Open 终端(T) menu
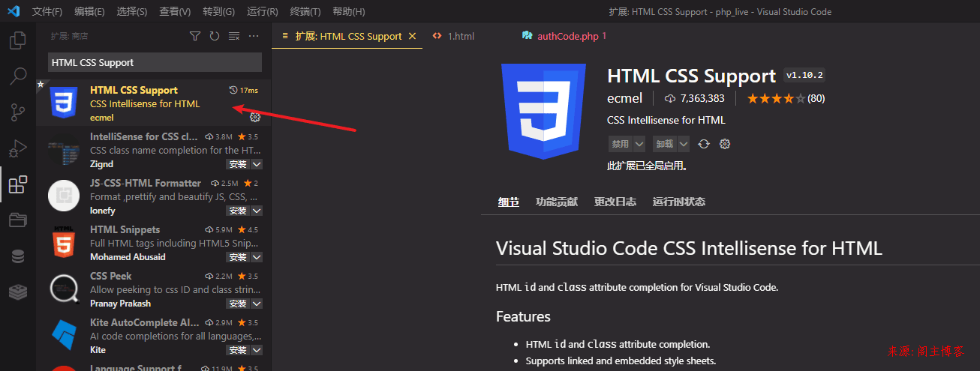The height and width of the screenshot is (371, 980). click(305, 11)
